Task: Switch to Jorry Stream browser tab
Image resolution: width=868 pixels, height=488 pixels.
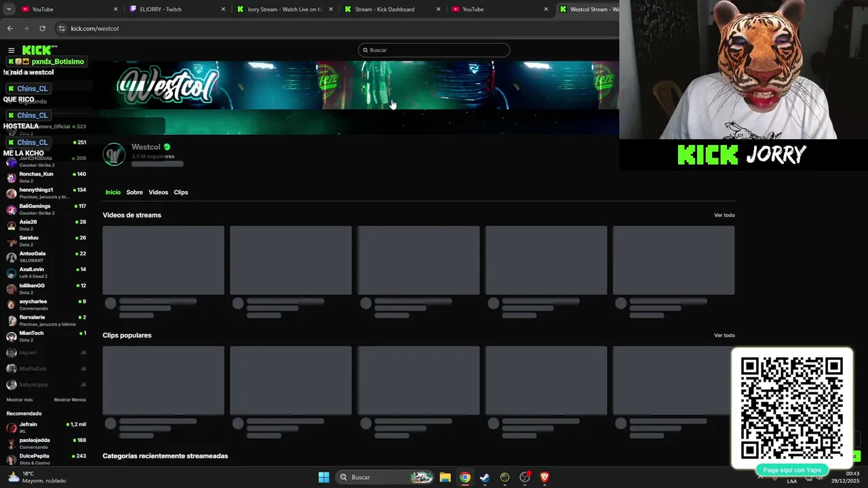Action: coord(285,9)
